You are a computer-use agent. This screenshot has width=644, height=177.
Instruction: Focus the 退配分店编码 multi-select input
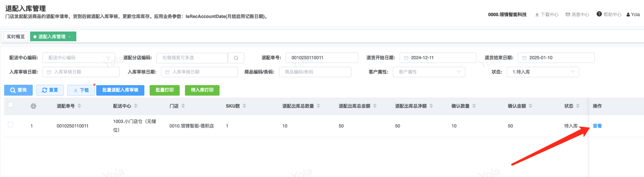click(192, 58)
